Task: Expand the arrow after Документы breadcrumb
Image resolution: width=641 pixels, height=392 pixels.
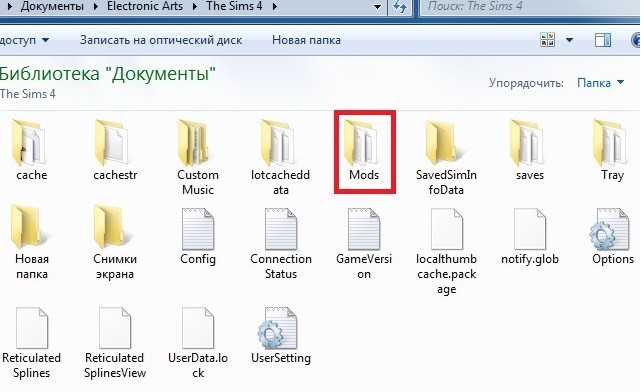Action: tap(95, 7)
